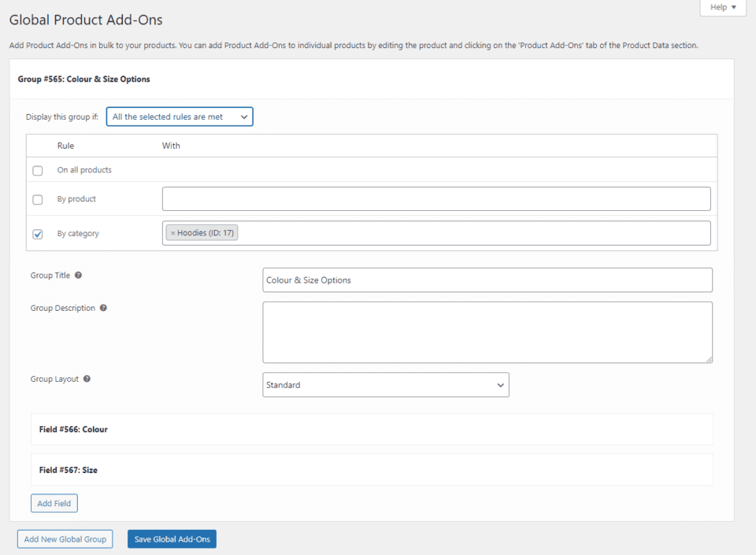Image resolution: width=756 pixels, height=555 pixels.
Task: Open the Group Description help tooltip
Action: click(x=103, y=308)
